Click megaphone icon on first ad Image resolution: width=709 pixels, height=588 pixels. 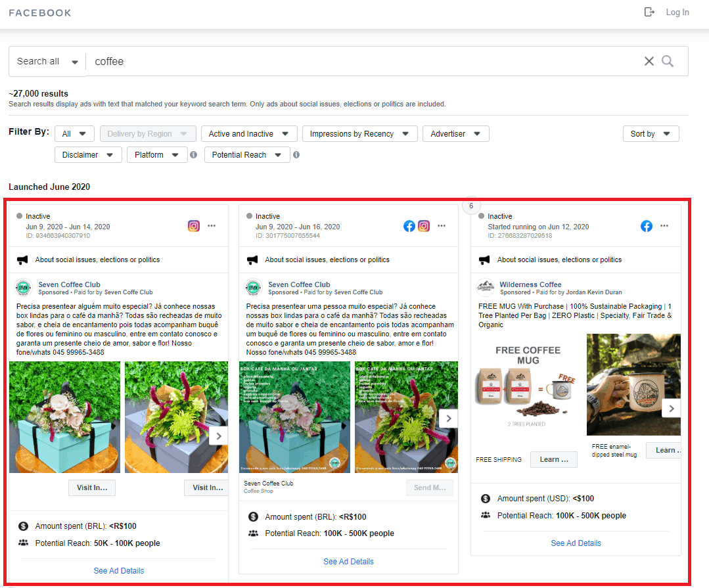click(x=22, y=260)
